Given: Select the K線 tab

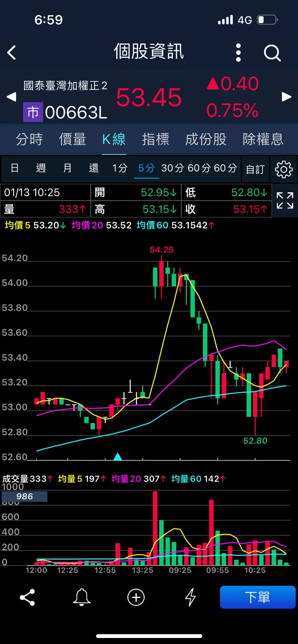Looking at the screenshot, I should click(114, 139).
